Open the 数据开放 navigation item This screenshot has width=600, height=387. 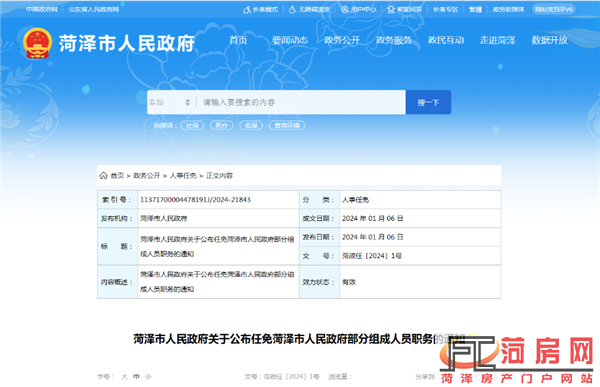[549, 40]
